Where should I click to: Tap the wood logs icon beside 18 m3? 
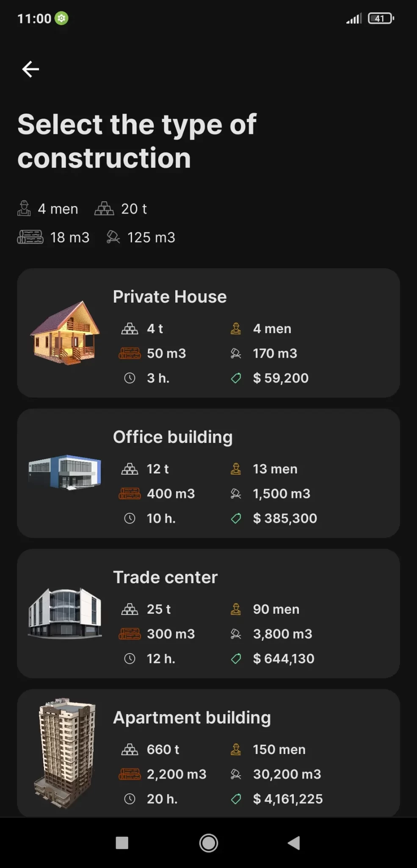pos(30,237)
